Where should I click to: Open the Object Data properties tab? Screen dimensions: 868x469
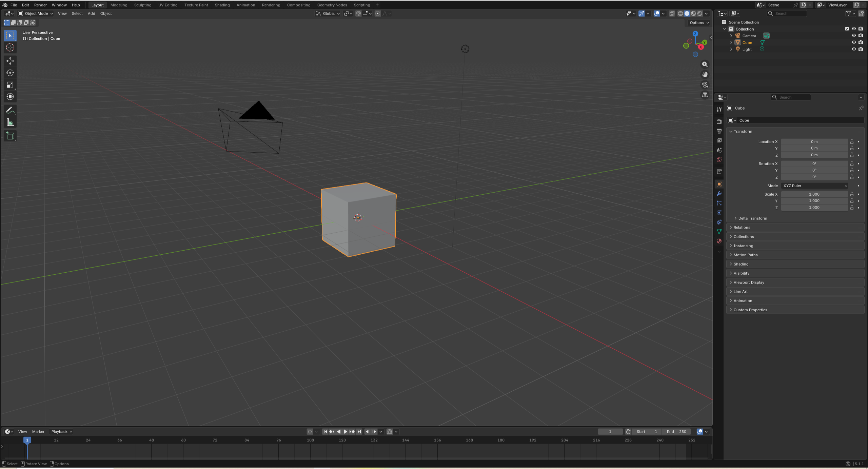[x=719, y=232]
